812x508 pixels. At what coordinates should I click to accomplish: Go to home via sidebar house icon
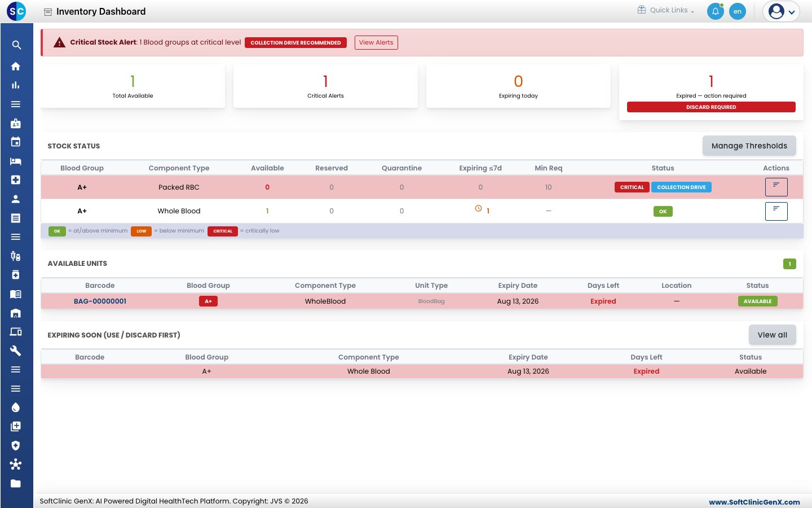coord(16,66)
